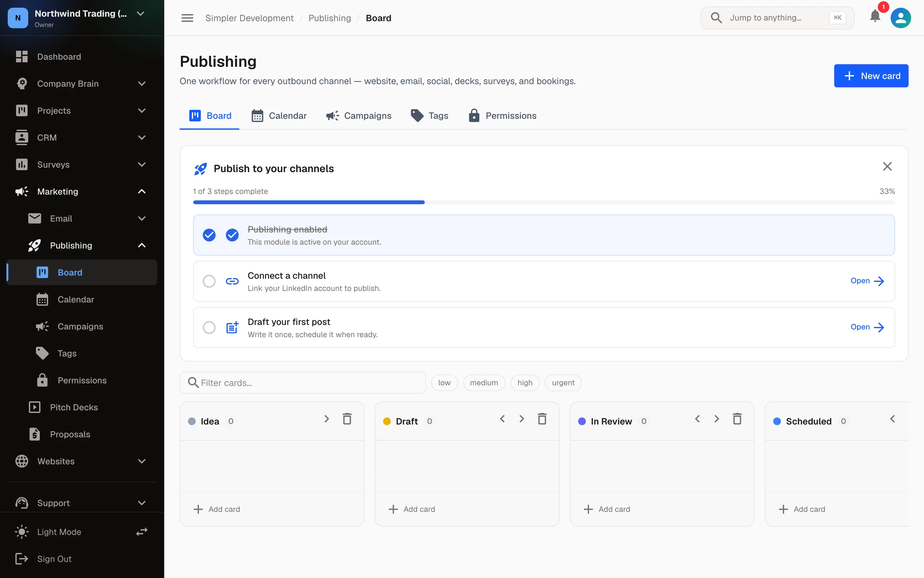The width and height of the screenshot is (924, 578).
Task: Click the sidebar Calendar item
Action: [82, 299]
